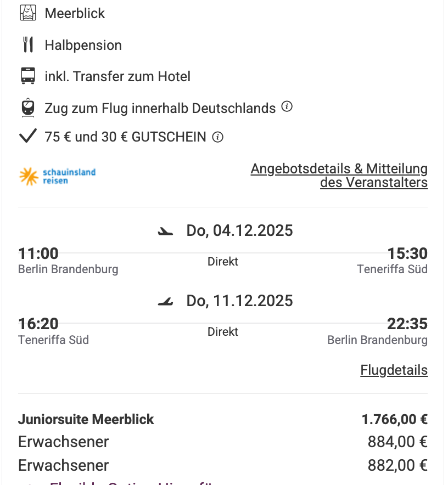Click the 884,00 € adult price
The image size is (448, 485).
pyautogui.click(x=397, y=442)
